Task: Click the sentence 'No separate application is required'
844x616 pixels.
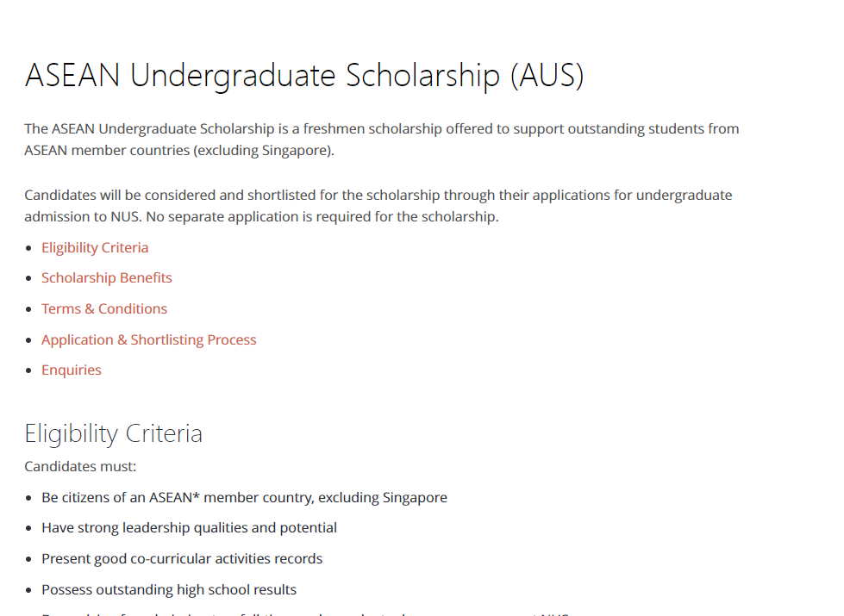Action: point(322,217)
